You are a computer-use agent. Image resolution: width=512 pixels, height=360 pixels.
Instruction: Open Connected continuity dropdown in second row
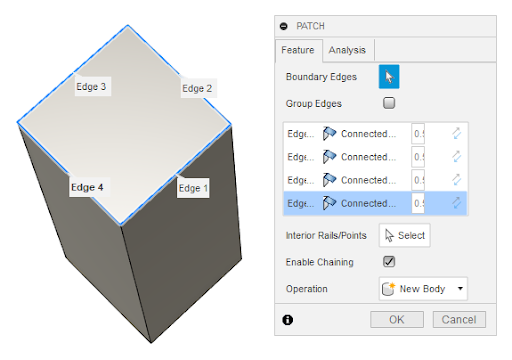coord(368,157)
